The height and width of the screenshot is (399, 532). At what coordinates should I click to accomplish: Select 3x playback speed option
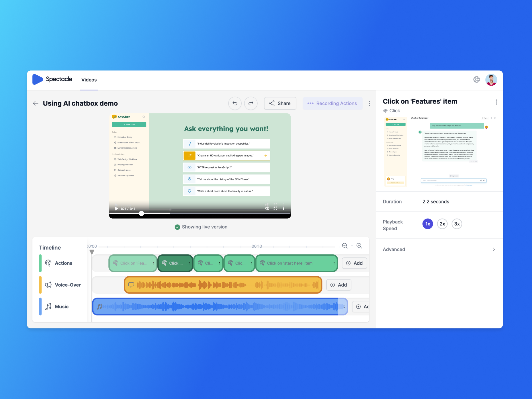coord(457,224)
